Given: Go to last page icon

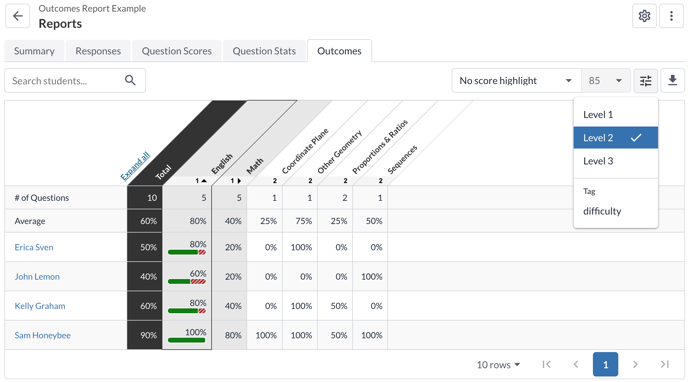Looking at the screenshot, I should [665, 364].
